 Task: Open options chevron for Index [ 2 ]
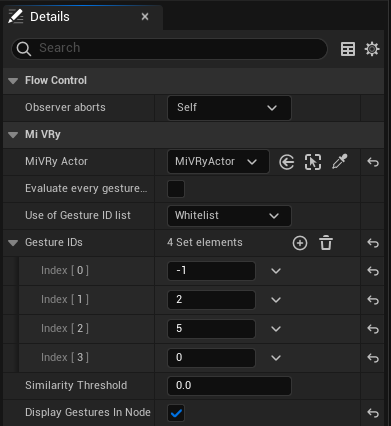[276, 329]
